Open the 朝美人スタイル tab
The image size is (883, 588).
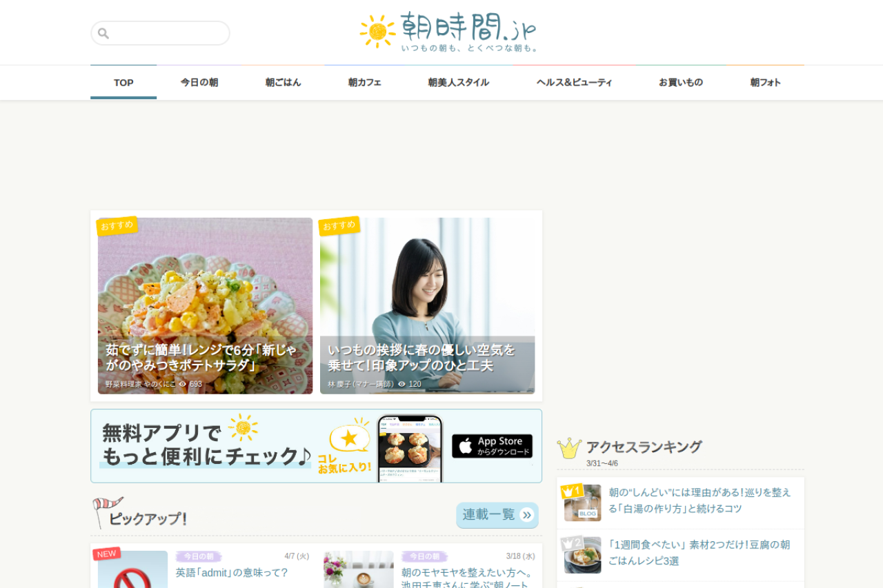(x=458, y=83)
